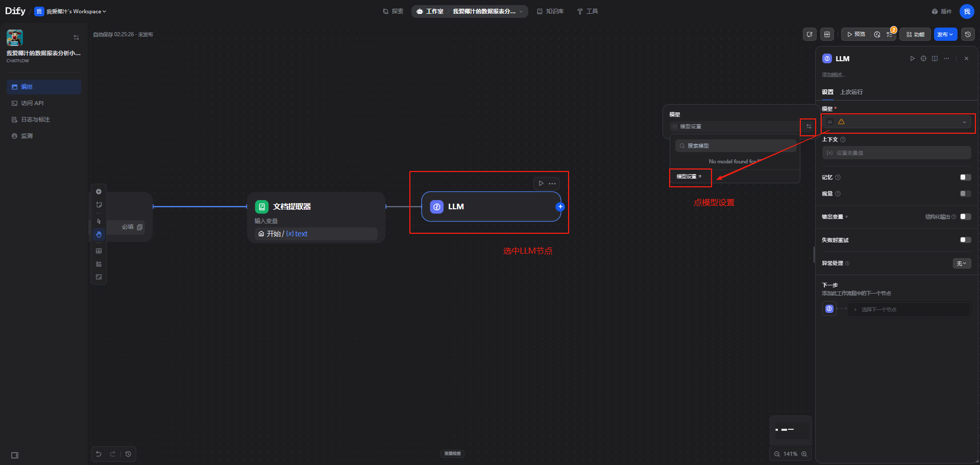This screenshot has height=465, width=980.
Task: Add a note with the sticky note icon
Action: [99, 205]
